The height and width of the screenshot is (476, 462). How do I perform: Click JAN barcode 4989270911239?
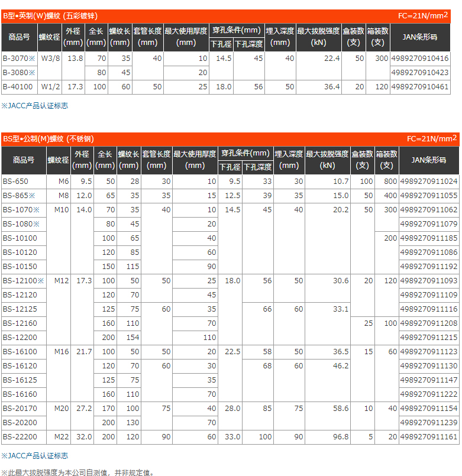click(x=429, y=423)
